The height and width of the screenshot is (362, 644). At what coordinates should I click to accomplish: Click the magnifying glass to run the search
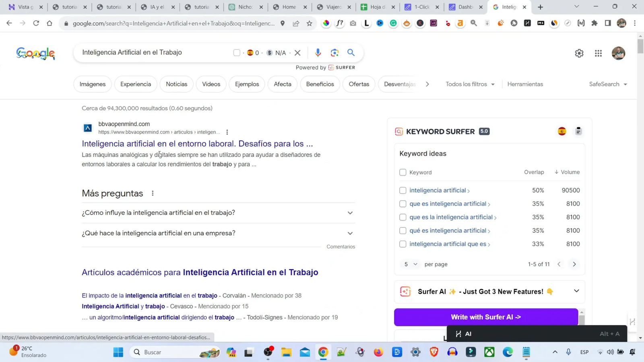click(351, 52)
